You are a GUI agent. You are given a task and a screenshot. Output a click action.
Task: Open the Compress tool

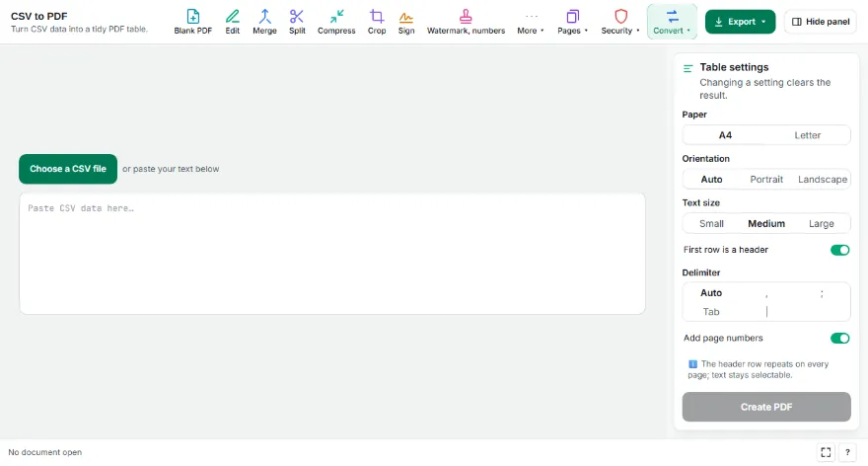pos(336,22)
